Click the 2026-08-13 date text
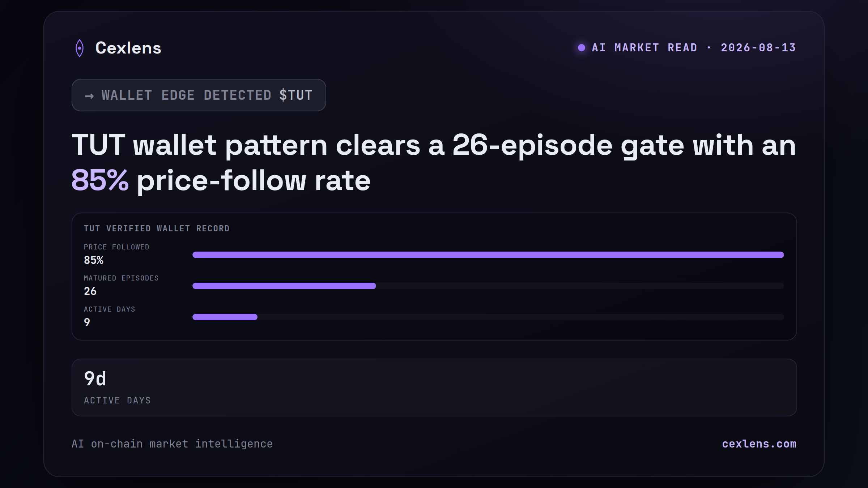The height and width of the screenshot is (488, 868). coord(758,48)
